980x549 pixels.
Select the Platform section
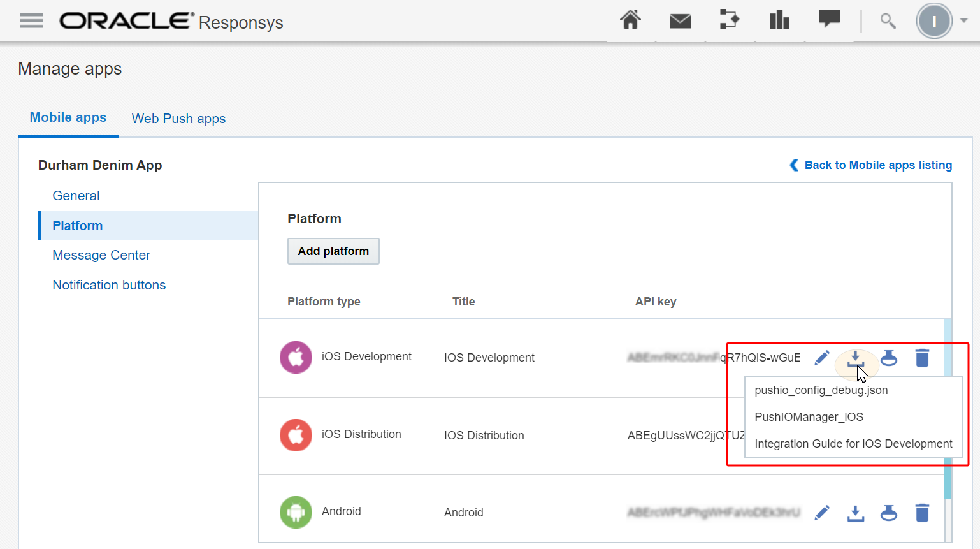coord(148,226)
